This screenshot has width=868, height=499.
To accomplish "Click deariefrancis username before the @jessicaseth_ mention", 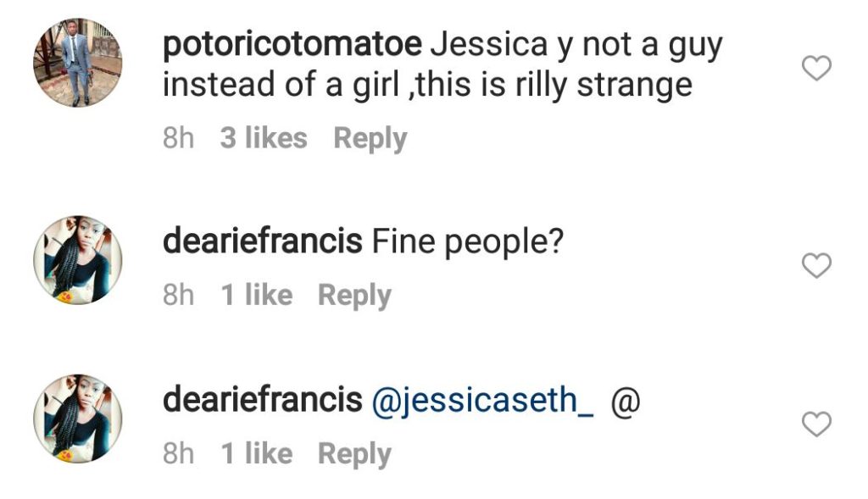I will [262, 402].
